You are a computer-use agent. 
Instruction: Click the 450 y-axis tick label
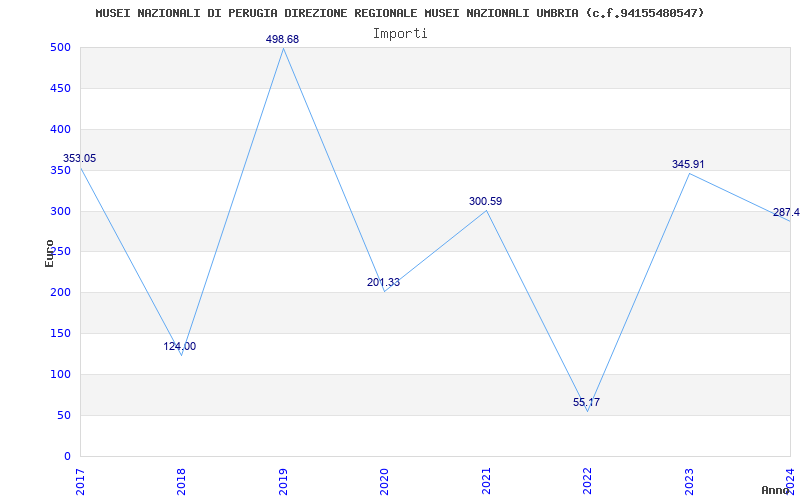(x=60, y=89)
